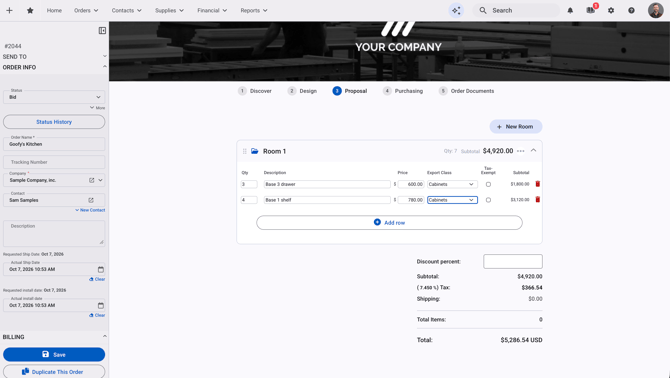Screen dimensions: 670x378
Task: Launch the AI sparkle assistant icon
Action: tap(456, 10)
